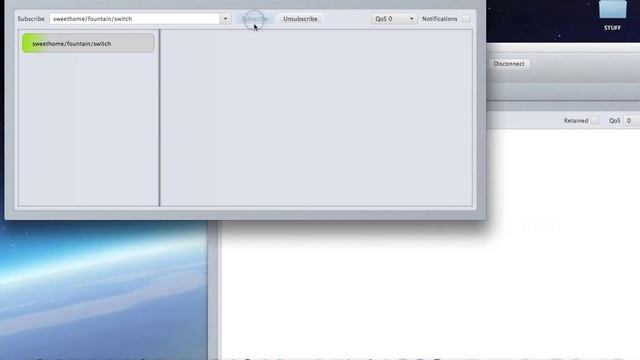This screenshot has width=640, height=360.
Task: Open the QoS 0 dropdown
Action: click(x=394, y=19)
